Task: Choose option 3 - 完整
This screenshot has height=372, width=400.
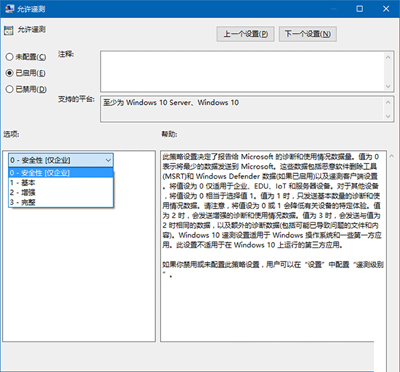Action: (x=61, y=202)
